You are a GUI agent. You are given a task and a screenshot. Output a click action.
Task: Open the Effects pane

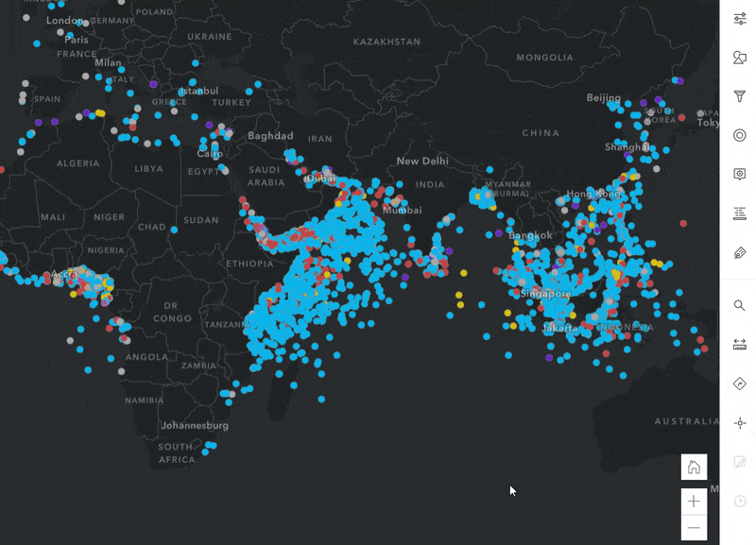740,135
